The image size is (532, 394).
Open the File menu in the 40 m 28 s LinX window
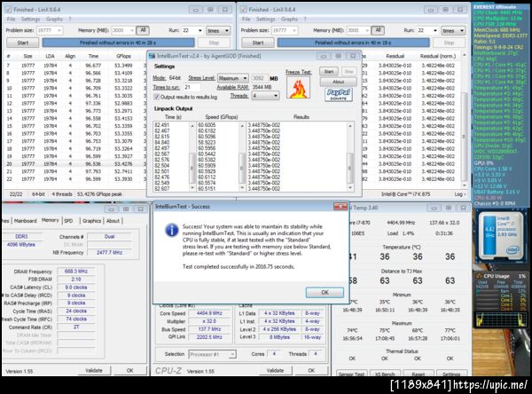pos(11,19)
